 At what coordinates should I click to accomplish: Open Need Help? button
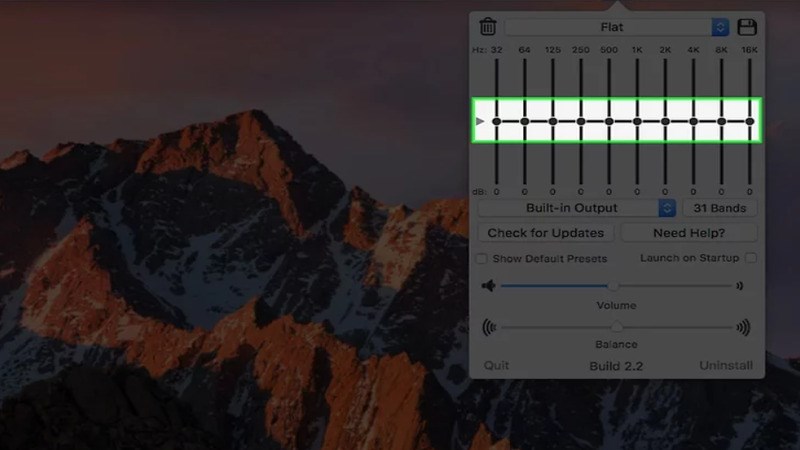pyautogui.click(x=689, y=233)
